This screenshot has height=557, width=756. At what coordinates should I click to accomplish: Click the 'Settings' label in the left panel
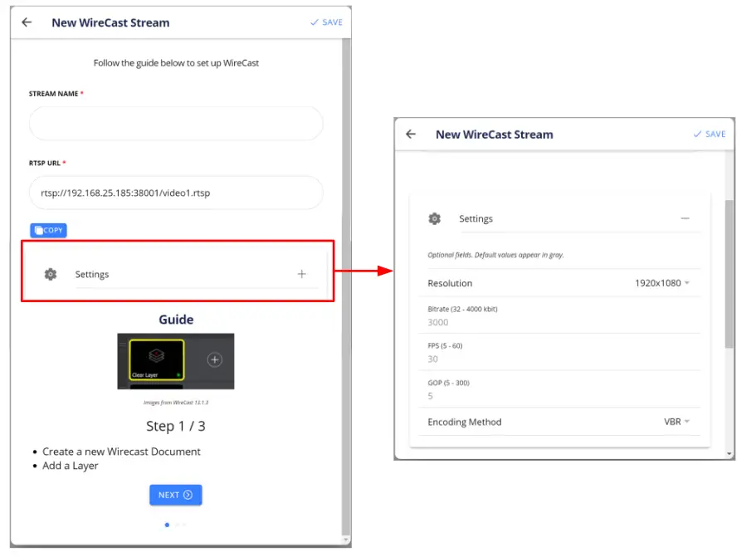point(92,275)
